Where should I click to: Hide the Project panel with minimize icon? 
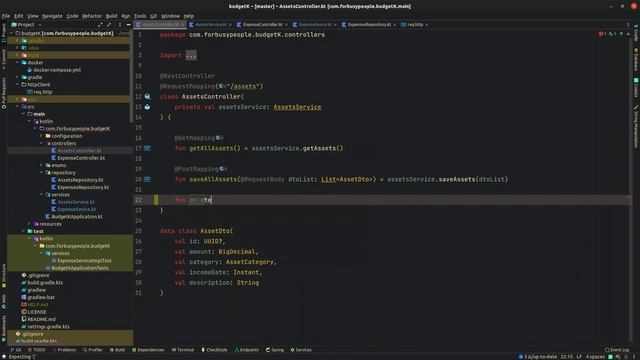pyautogui.click(x=129, y=25)
